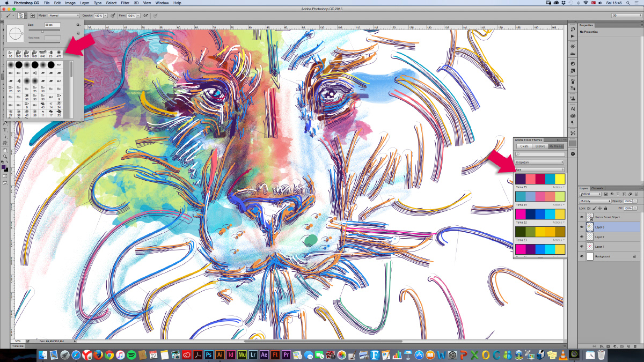Image resolution: width=644 pixels, height=362 pixels.
Task: Hide Layer 1 visibility eye
Action: (582, 246)
